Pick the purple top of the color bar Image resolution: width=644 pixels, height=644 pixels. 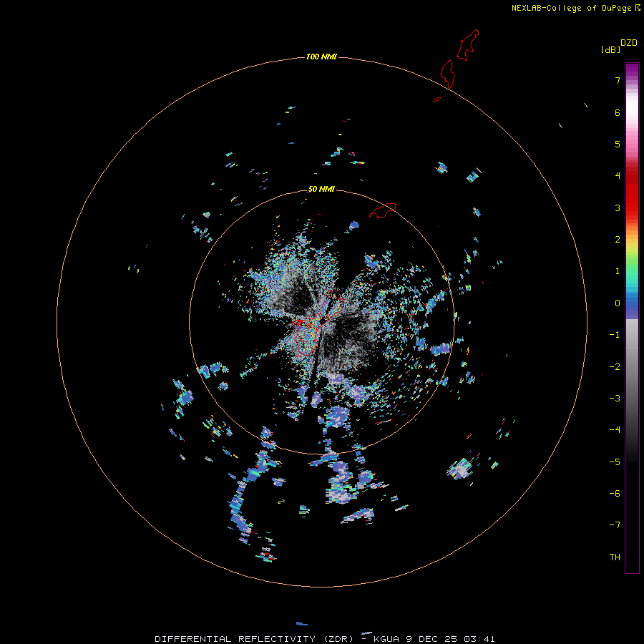(x=632, y=69)
